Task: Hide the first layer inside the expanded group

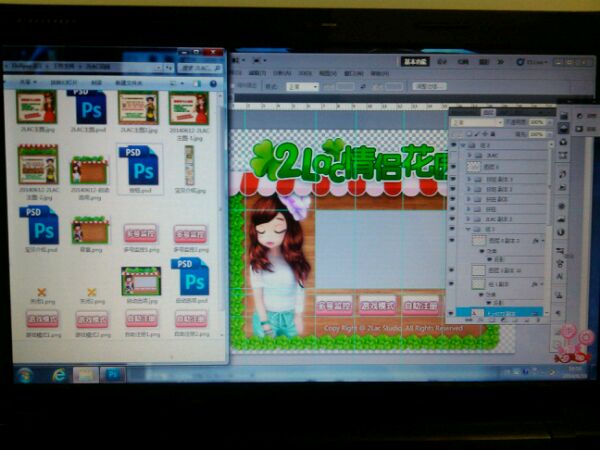Action: pyautogui.click(x=452, y=241)
